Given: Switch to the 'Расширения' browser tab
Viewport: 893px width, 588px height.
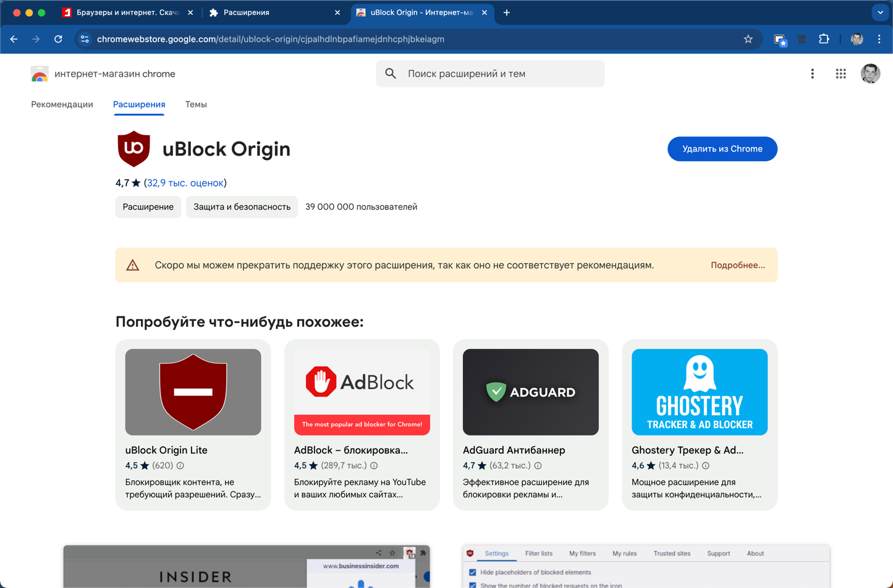Looking at the screenshot, I should (275, 12).
